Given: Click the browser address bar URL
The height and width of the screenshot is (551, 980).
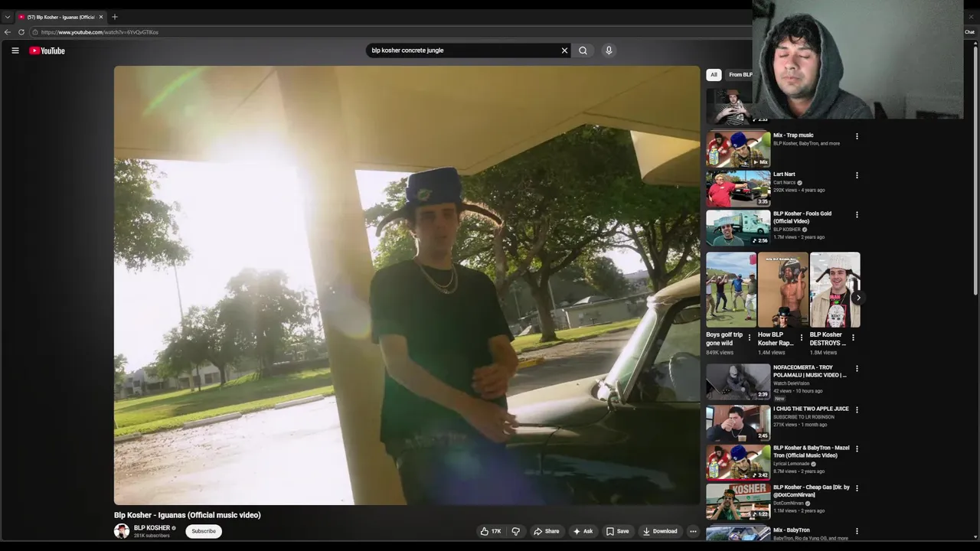Looking at the screenshot, I should (x=100, y=32).
